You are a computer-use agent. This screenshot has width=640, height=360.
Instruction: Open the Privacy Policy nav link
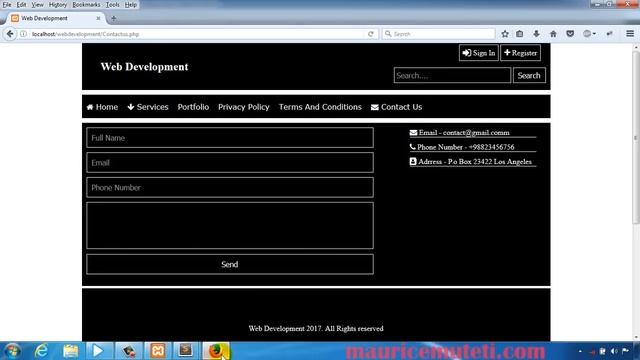click(244, 107)
